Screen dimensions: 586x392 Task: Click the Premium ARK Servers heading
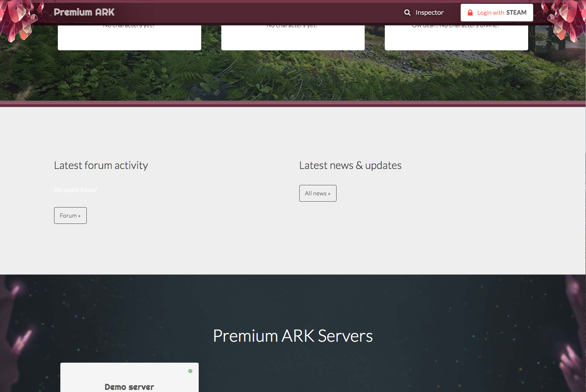[293, 336]
